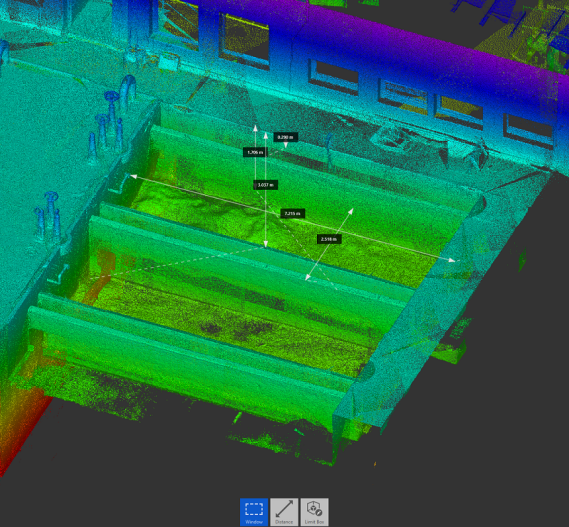This screenshot has height=527, width=569.
Task: Click down arrowhead below 0.290 m label
Action: coord(286,145)
